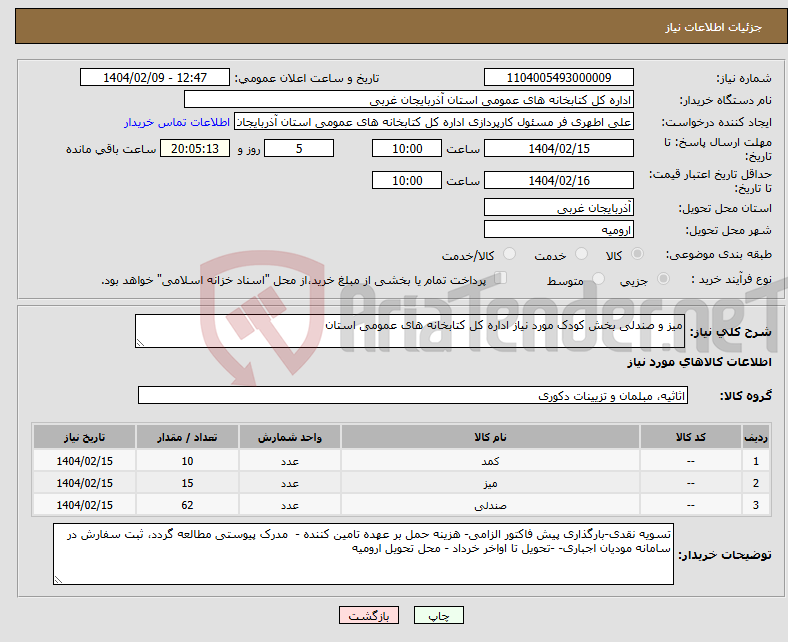Click the تاریخ نیاز column header
This screenshot has height=642, width=788.
pos(84,437)
